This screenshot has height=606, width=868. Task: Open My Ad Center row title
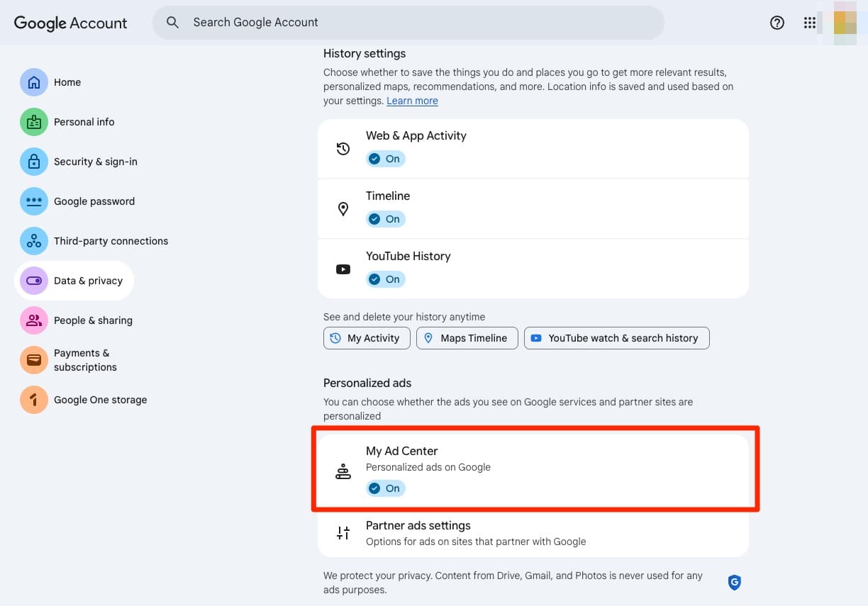coord(402,451)
